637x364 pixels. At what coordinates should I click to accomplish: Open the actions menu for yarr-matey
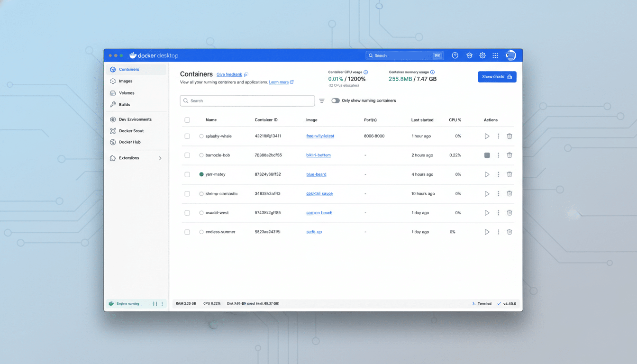498,174
